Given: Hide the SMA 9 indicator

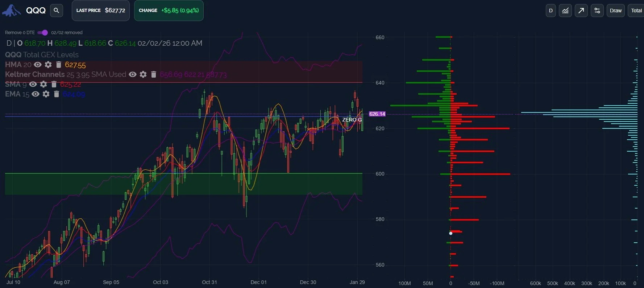Looking at the screenshot, I should point(33,84).
